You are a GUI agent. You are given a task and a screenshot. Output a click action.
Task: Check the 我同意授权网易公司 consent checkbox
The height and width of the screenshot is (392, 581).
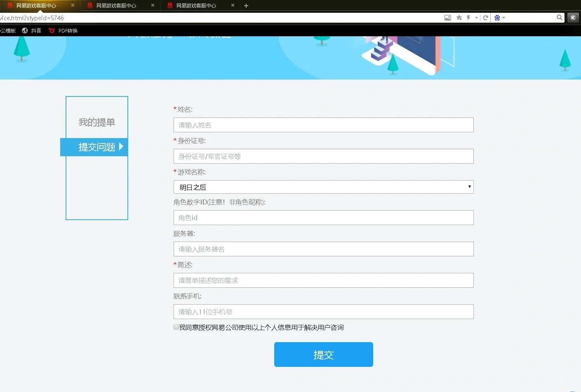176,327
